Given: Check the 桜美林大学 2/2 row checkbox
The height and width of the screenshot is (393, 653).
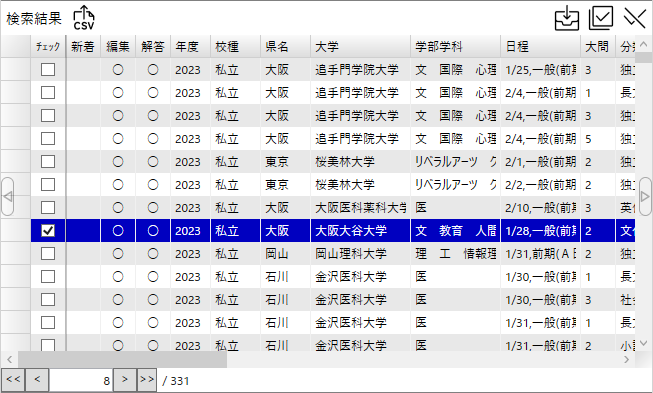Looking at the screenshot, I should [48, 184].
